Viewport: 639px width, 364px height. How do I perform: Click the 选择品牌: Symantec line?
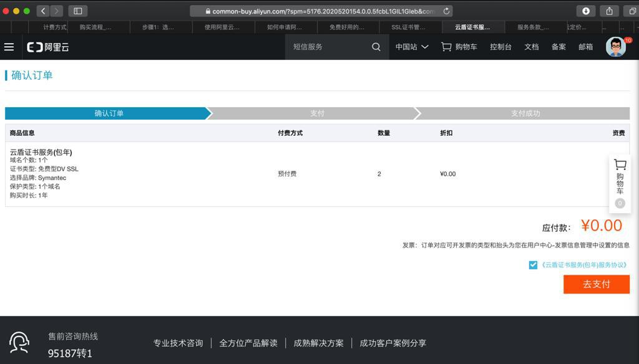click(x=38, y=178)
